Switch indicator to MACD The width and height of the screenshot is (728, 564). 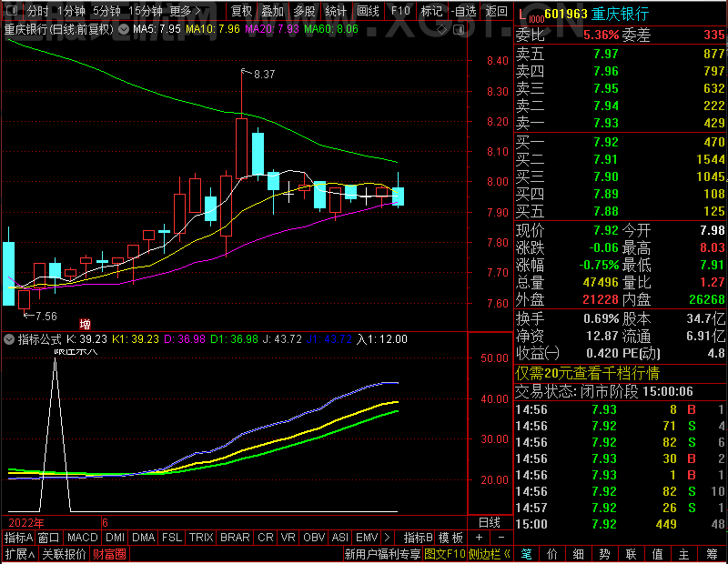point(83,538)
